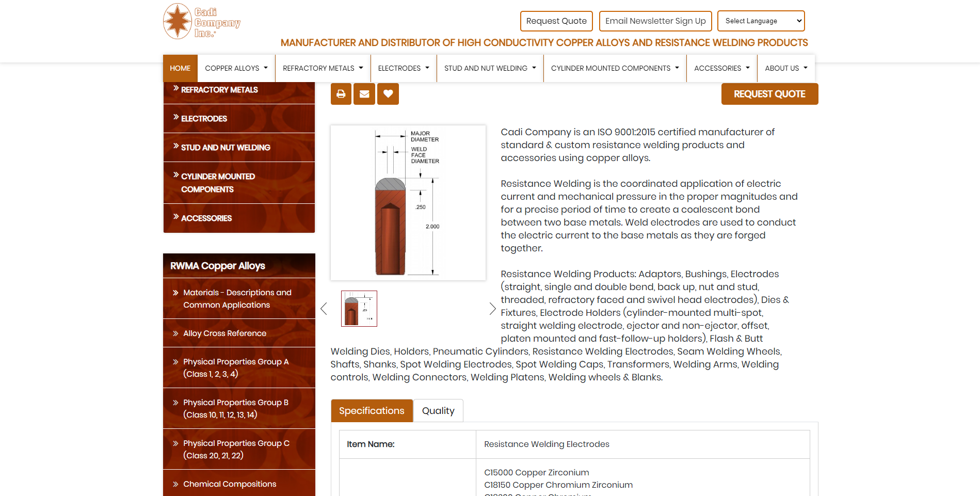Add to favorites with heart icon
Image resolution: width=980 pixels, height=496 pixels.
(388, 94)
